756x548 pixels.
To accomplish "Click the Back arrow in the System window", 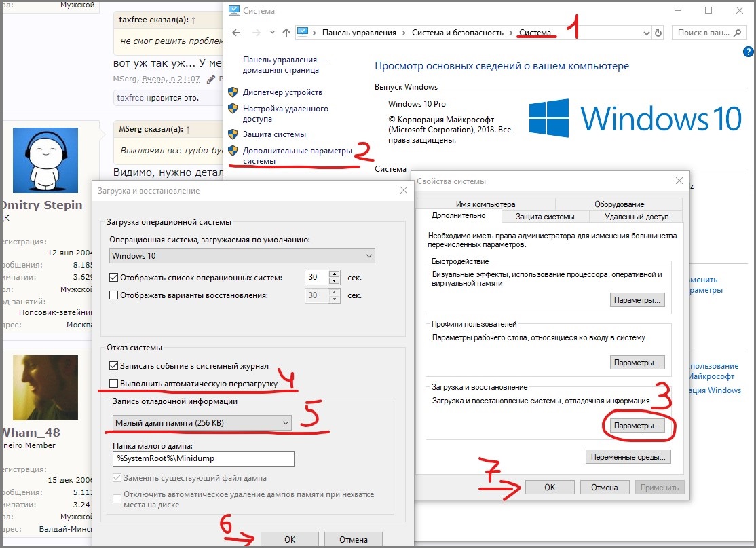I will (236, 33).
